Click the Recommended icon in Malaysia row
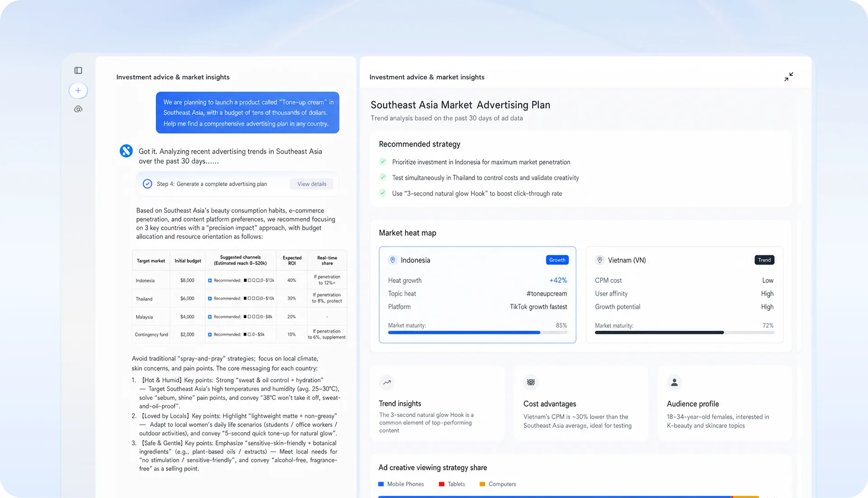The width and height of the screenshot is (868, 498). [x=210, y=317]
